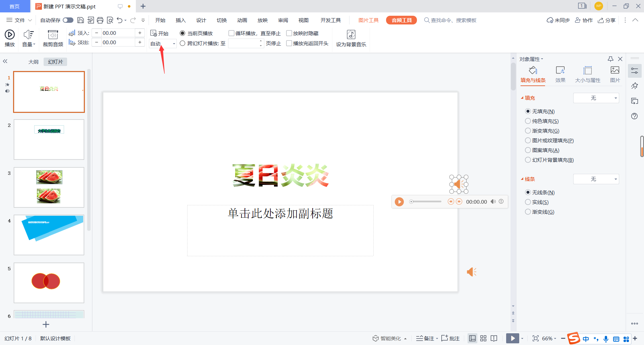
Task: Collapse the Line (线条) section
Action: click(x=522, y=179)
